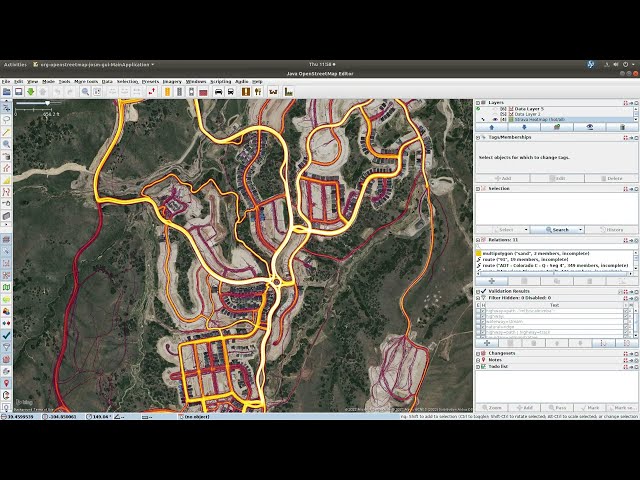Image resolution: width=640 pixels, height=480 pixels.
Task: Expand the Changesets panel
Action: (478, 353)
